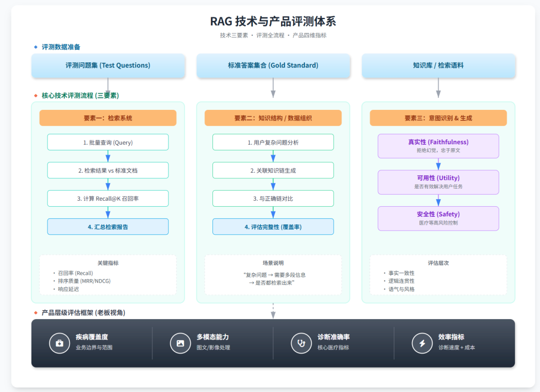Open the 要素二：知识结构 / 数据组织 header
The width and height of the screenshot is (540, 392).
pyautogui.click(x=273, y=118)
